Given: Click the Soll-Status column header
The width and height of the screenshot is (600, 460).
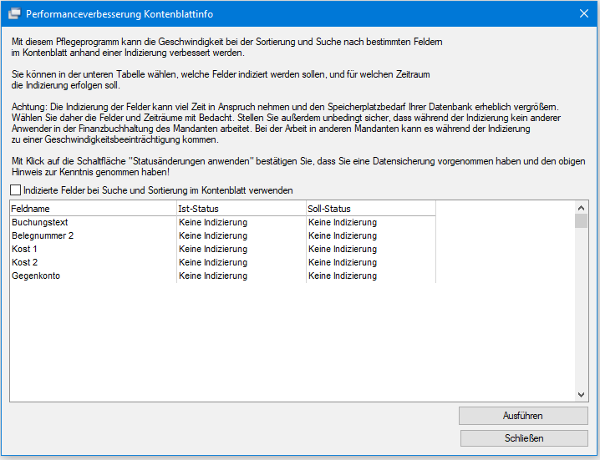Looking at the screenshot, I should coord(371,209).
